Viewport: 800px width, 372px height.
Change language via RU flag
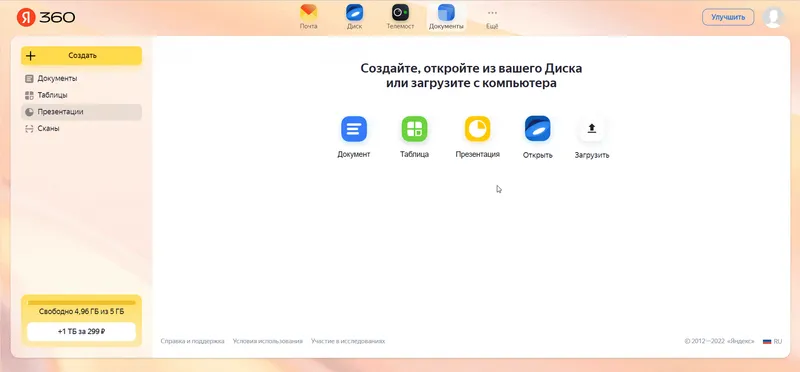(x=772, y=341)
